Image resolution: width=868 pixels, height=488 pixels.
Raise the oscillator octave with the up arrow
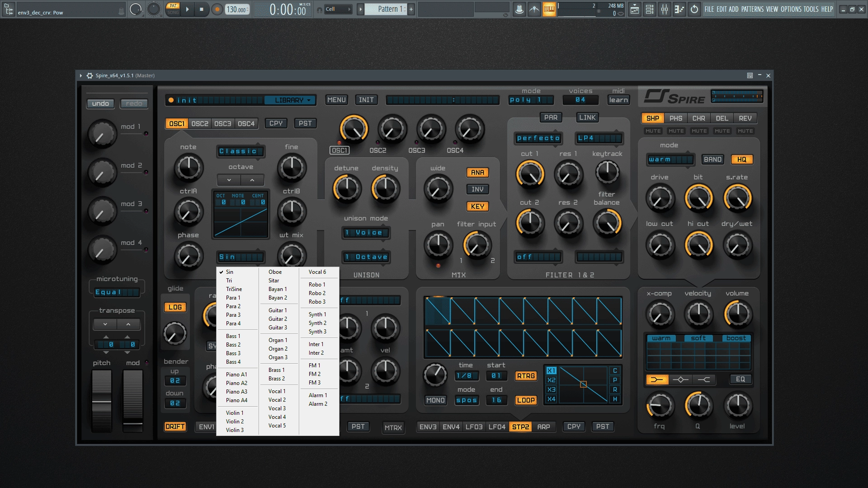(x=252, y=180)
